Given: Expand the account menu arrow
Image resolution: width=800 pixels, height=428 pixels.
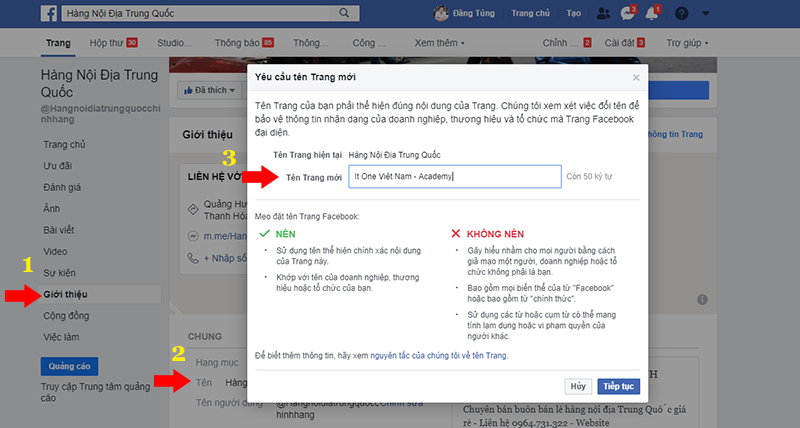Looking at the screenshot, I should [706, 14].
